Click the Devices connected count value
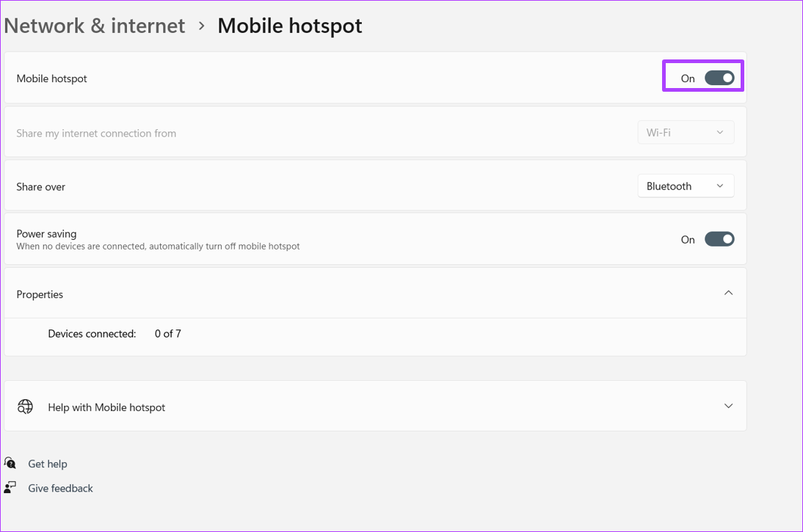The image size is (803, 532). coord(168,334)
